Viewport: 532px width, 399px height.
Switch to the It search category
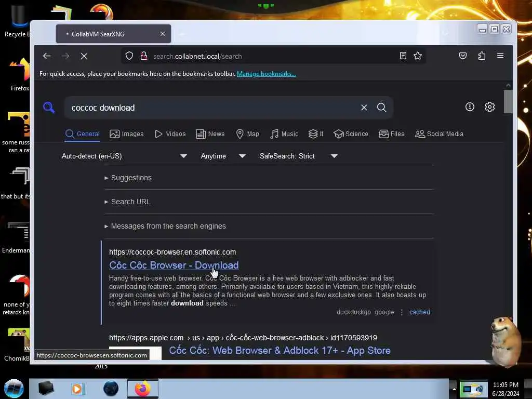click(315, 134)
